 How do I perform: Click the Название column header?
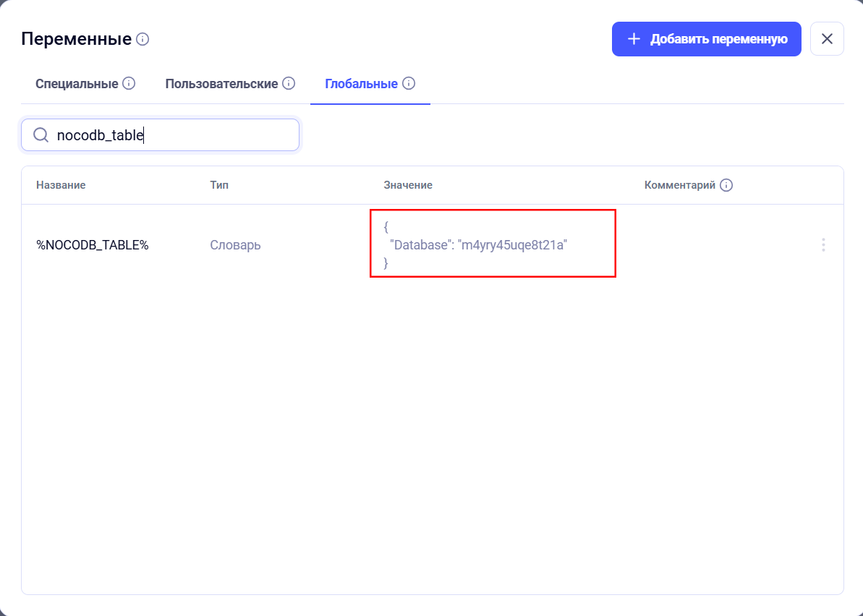pos(61,185)
